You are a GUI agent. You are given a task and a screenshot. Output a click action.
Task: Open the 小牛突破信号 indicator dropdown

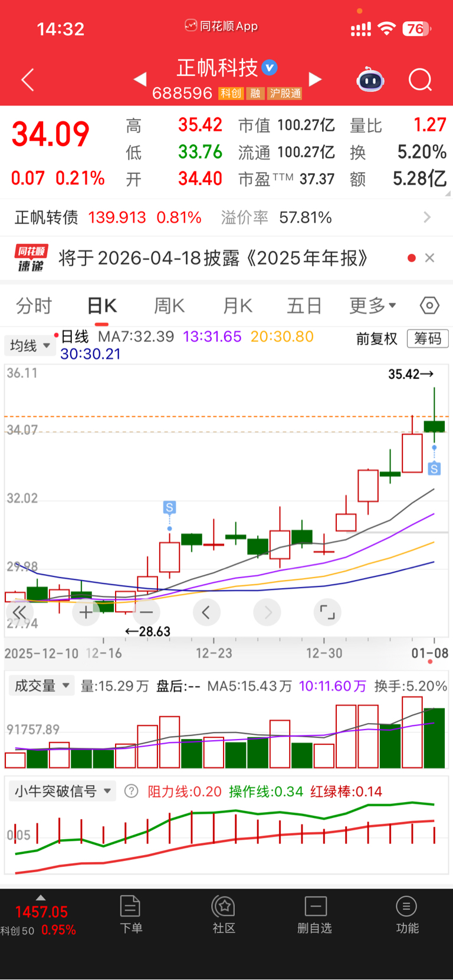coord(62,791)
